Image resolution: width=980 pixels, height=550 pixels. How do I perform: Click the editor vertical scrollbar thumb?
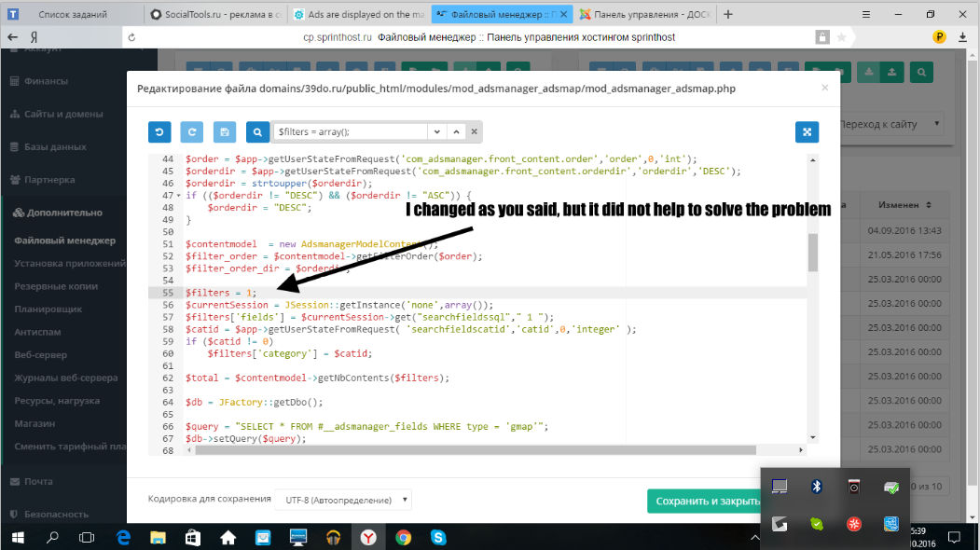pyautogui.click(x=812, y=253)
